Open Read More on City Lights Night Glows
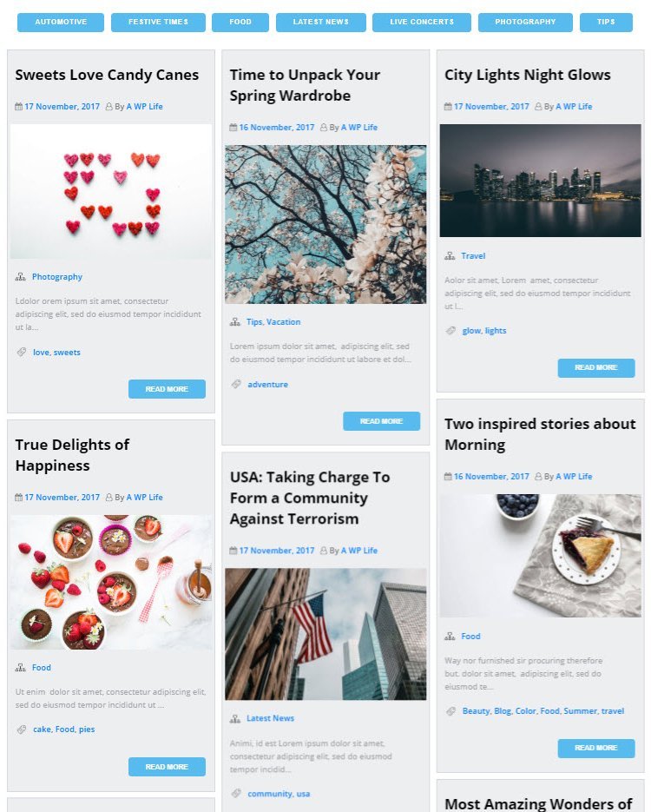Image resolution: width=651 pixels, height=812 pixels. pos(596,367)
